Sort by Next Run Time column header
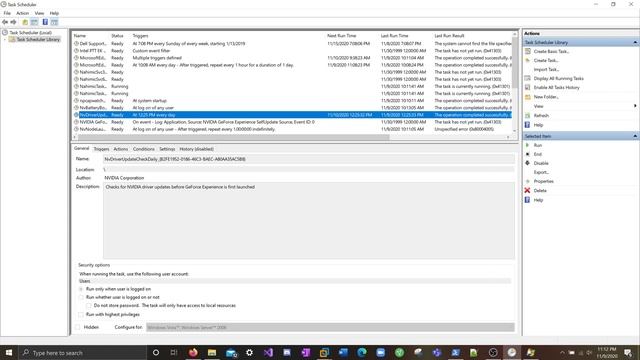 coord(342,36)
